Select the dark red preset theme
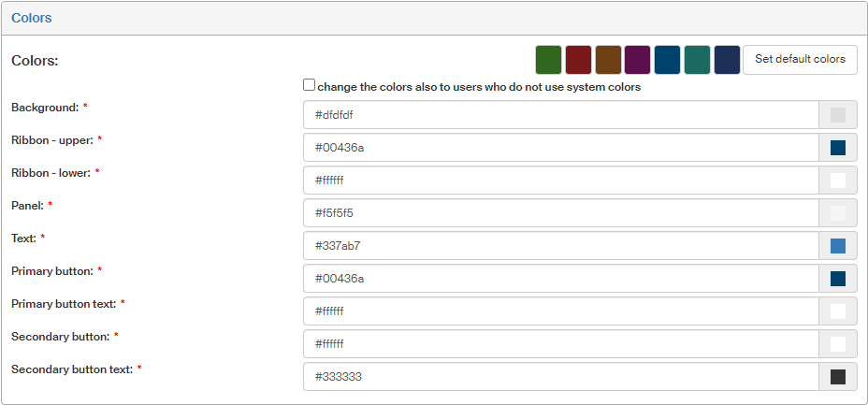868x405 pixels. coord(578,60)
